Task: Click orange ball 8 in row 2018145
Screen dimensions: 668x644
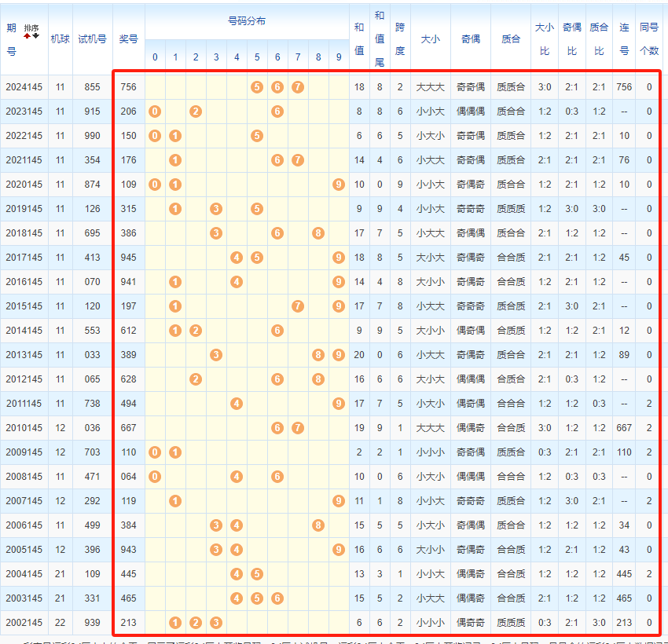Action: coord(318,233)
